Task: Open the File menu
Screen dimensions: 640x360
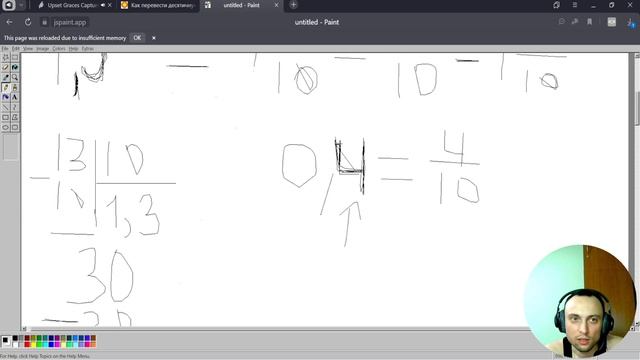Action: tap(5, 49)
